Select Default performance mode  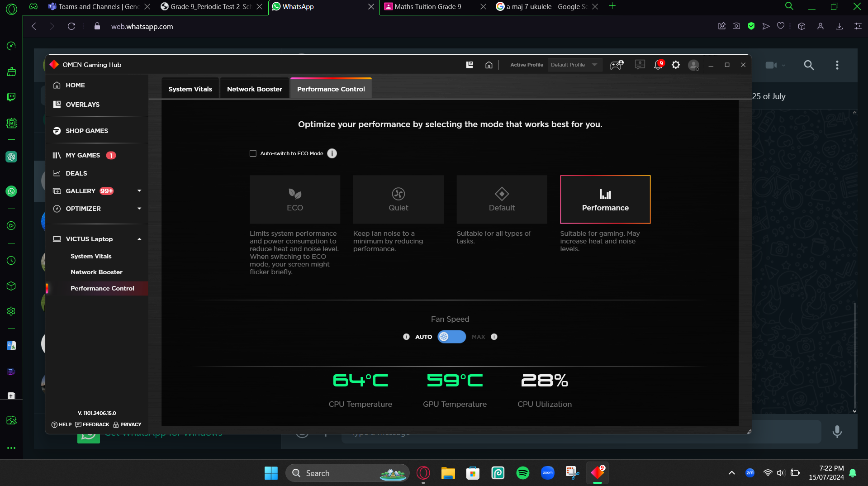tap(502, 200)
